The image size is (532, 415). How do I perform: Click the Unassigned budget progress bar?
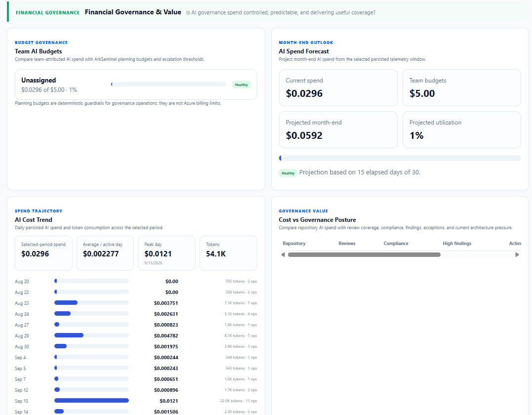click(168, 84)
